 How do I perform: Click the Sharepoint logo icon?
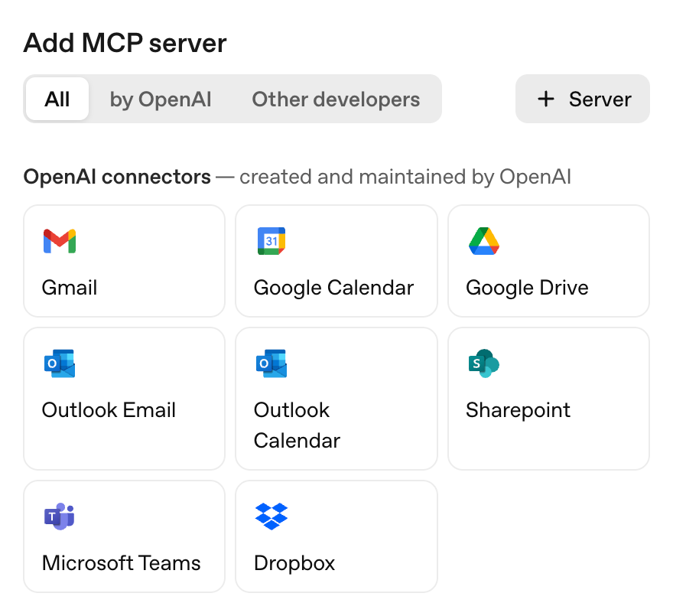pyautogui.click(x=483, y=363)
